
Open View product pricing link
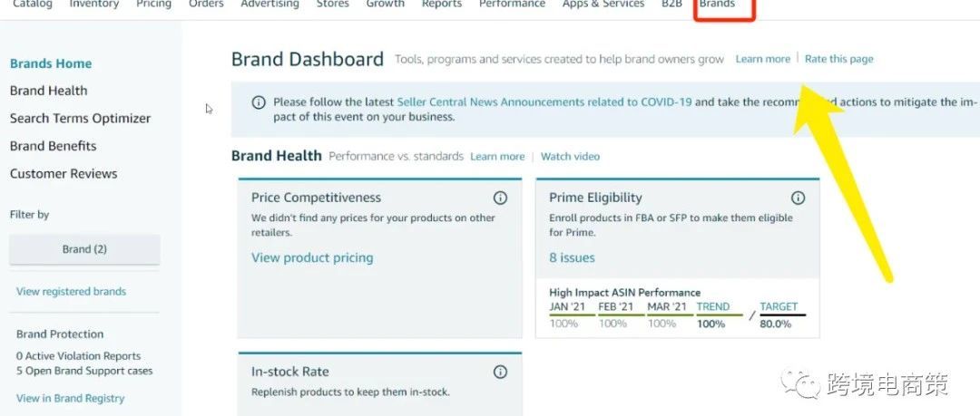coord(312,257)
